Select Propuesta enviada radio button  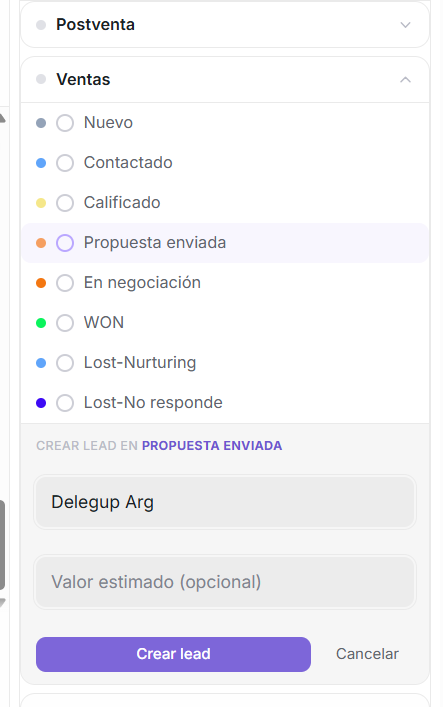[65, 243]
